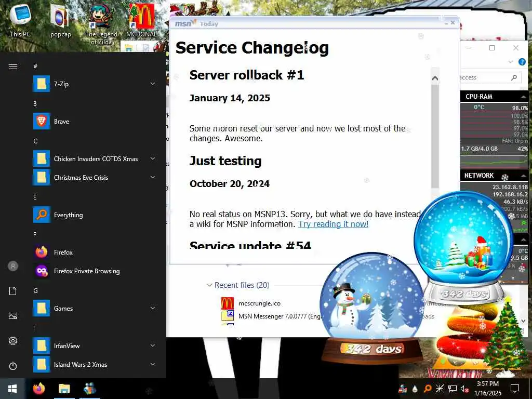Collapse the CPU-RAM gadget header
The width and height of the screenshot is (532, 399).
(523, 97)
